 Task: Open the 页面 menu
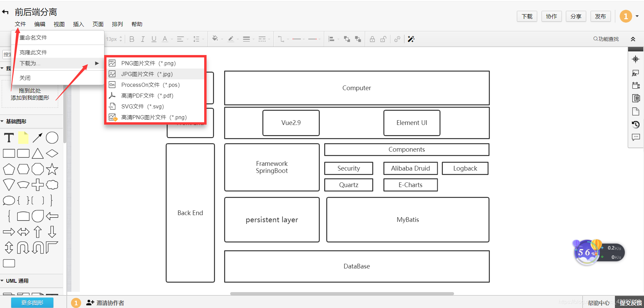(x=98, y=24)
